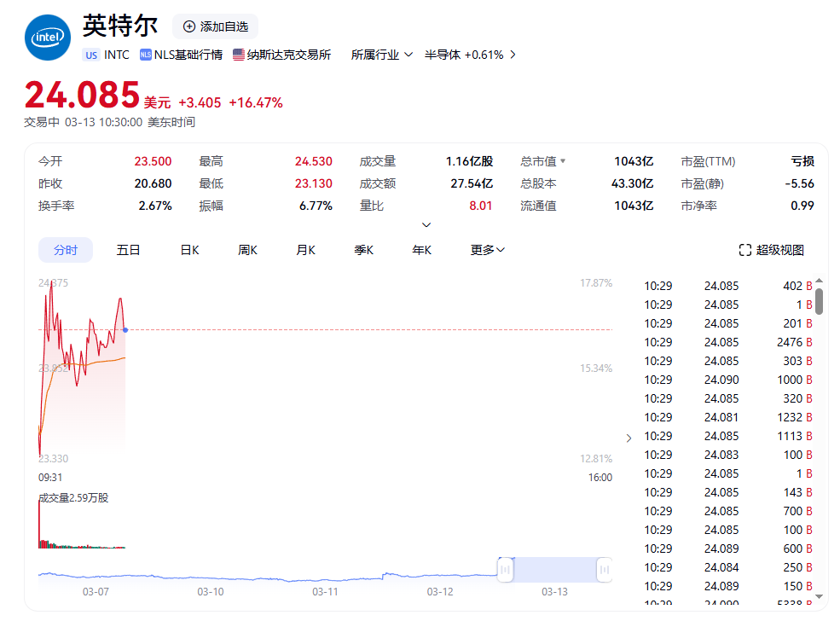
Task: Click the 今开 value 23.500
Action: 153,161
